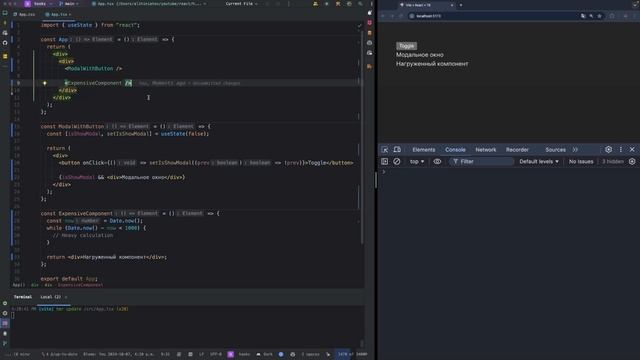Viewport: 640px width, 360px height.
Task: Click the translate page icon in address bar
Action: click(x=583, y=16)
